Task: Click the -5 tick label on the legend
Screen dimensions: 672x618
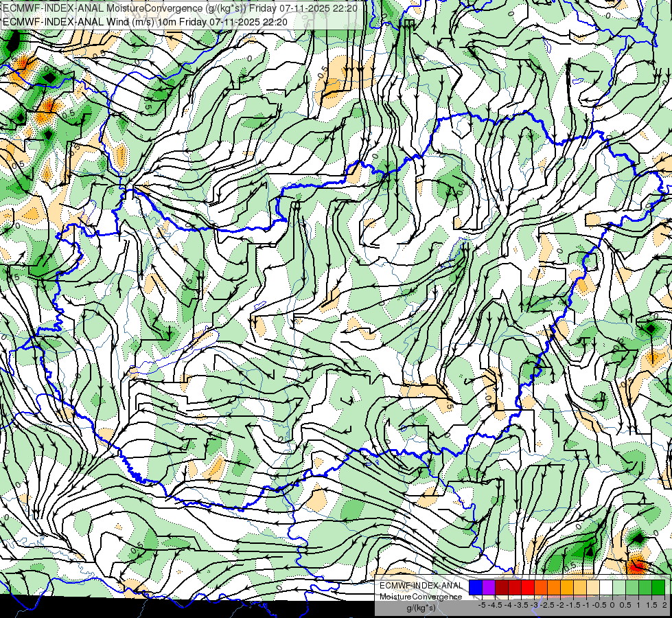Action: click(482, 605)
